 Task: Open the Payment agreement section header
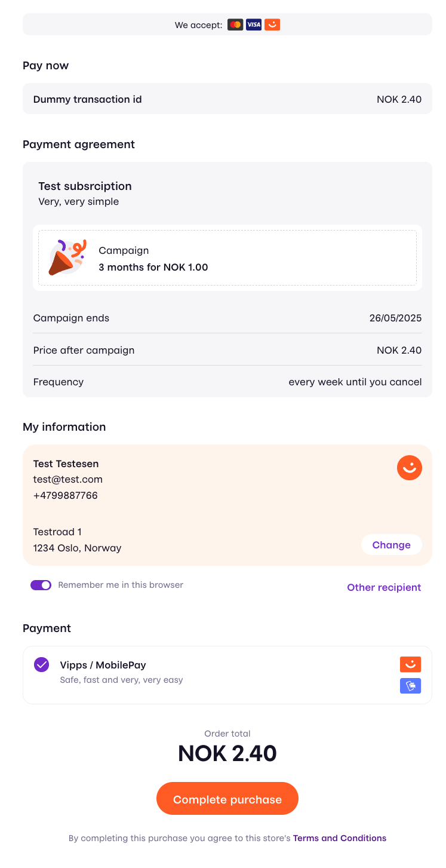79,144
